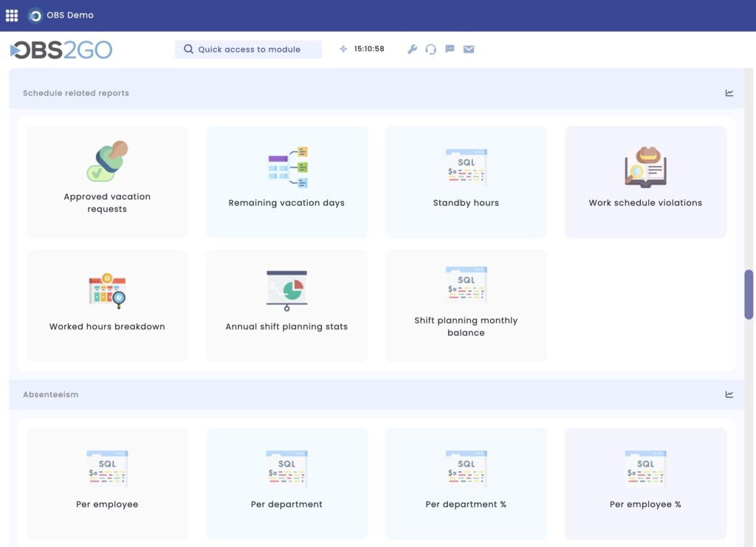Click the Remaining vacation days label
Viewport: 756px width, 547px height.
click(287, 203)
